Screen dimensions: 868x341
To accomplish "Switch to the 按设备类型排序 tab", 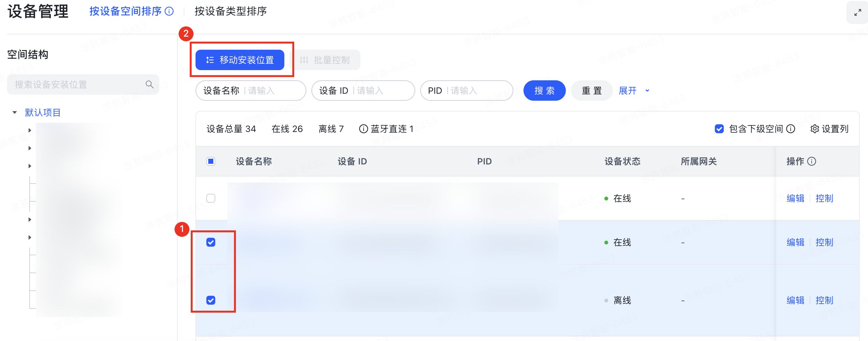I will 230,11.
